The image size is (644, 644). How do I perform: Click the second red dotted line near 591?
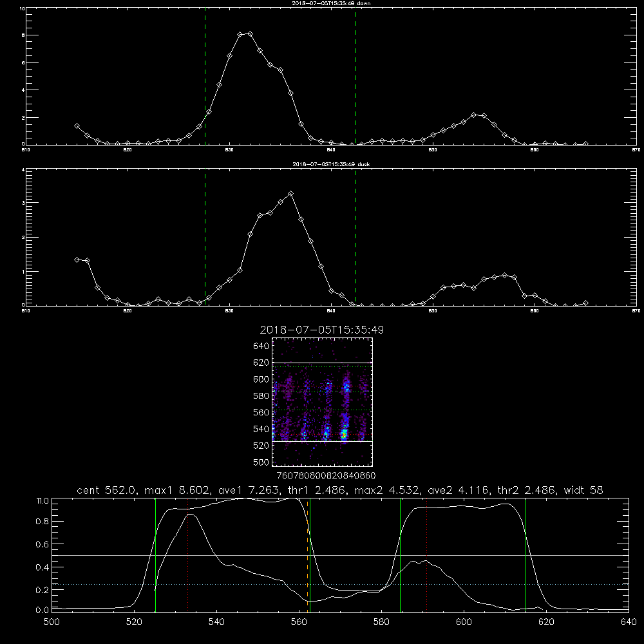(x=427, y=555)
